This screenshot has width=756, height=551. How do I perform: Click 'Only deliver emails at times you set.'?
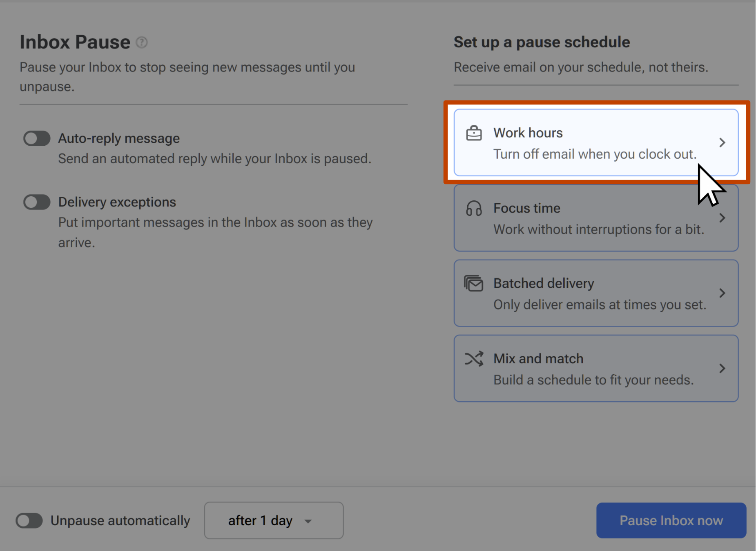(600, 305)
